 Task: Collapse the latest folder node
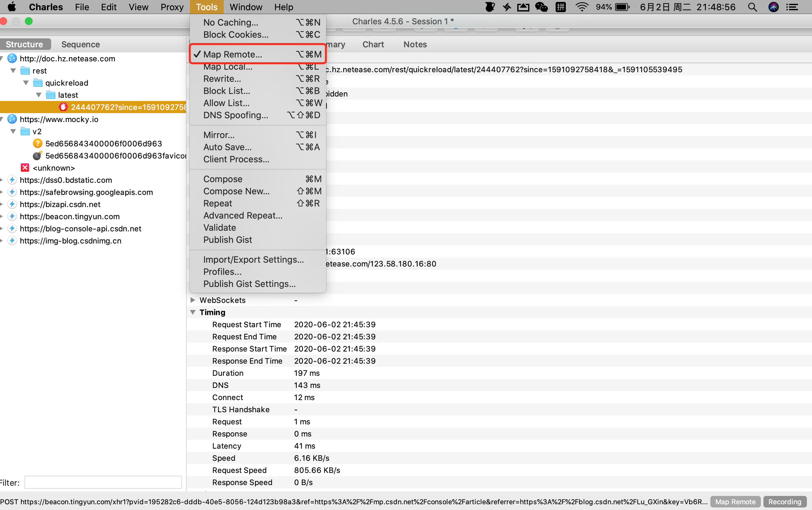pos(39,95)
